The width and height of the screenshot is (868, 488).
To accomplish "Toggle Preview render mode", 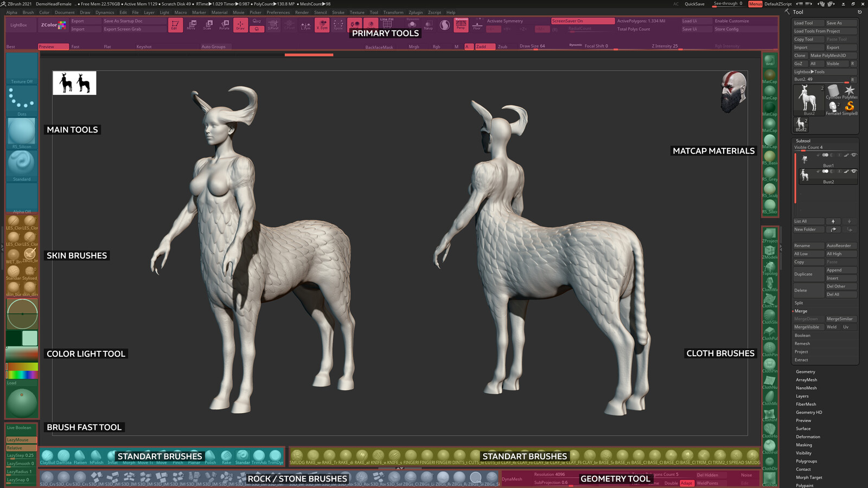I will [x=53, y=47].
